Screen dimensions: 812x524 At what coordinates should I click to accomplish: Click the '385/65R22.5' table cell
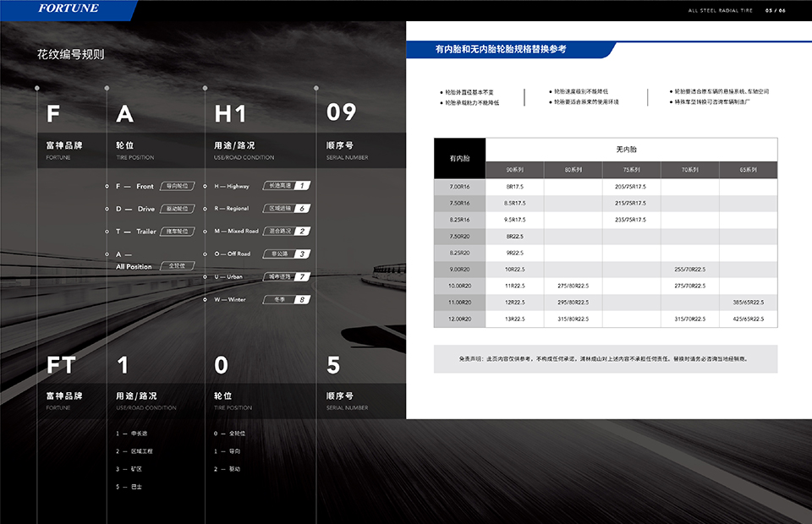pos(749,303)
